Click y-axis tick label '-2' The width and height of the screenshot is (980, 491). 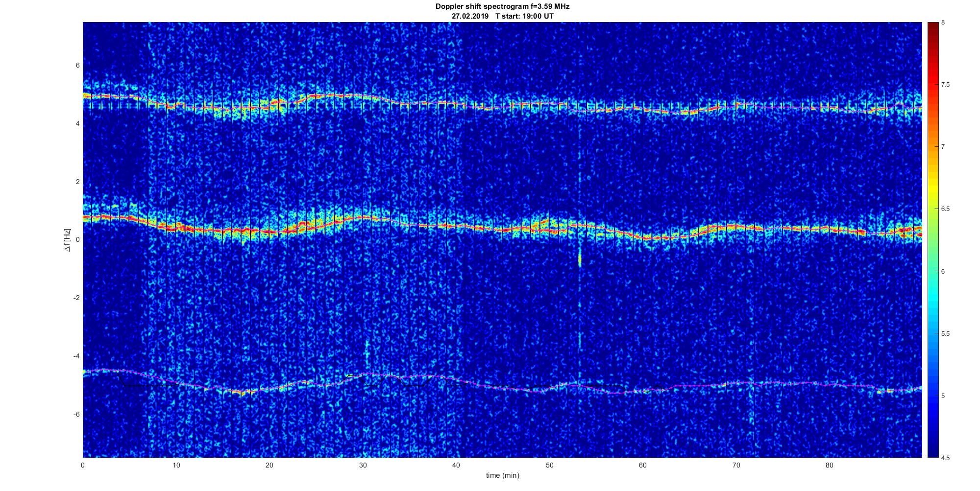point(76,298)
